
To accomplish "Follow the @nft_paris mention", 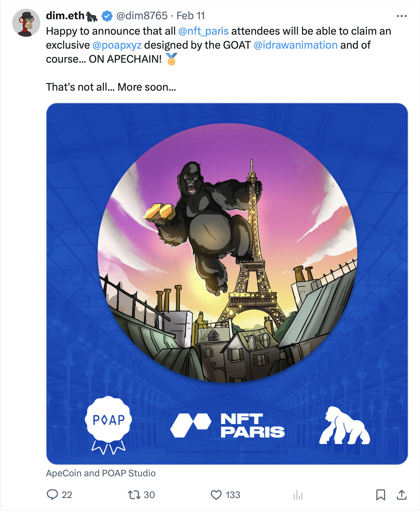I will pyautogui.click(x=203, y=31).
